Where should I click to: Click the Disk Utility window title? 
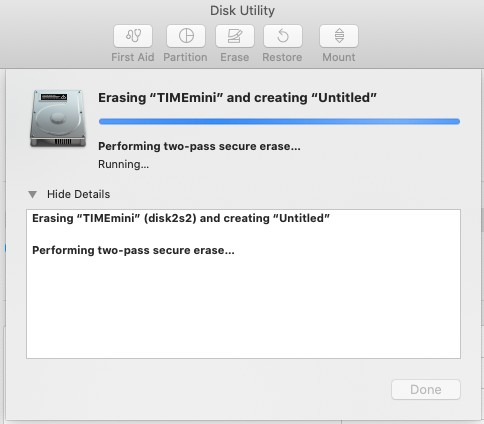[x=242, y=11]
